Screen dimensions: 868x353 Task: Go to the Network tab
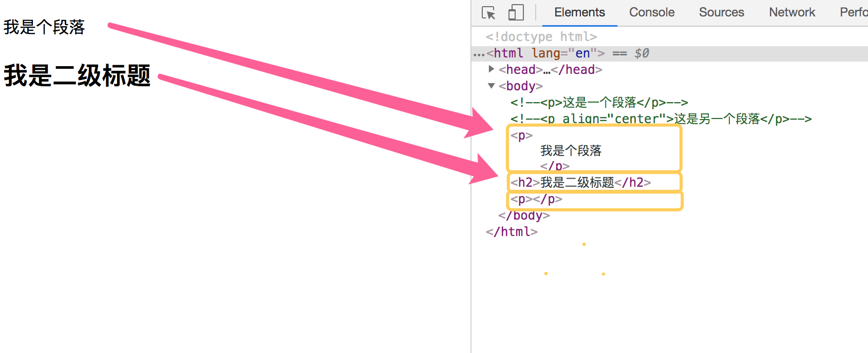click(791, 12)
